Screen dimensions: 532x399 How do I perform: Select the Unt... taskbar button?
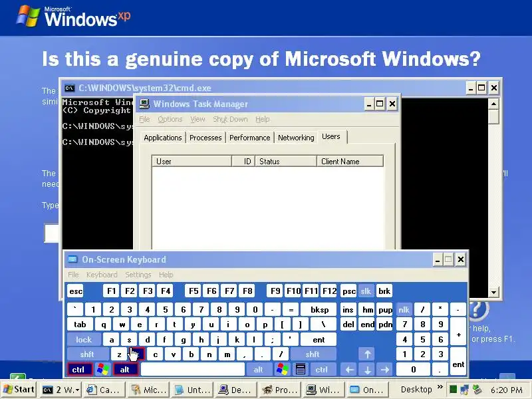[193, 390]
